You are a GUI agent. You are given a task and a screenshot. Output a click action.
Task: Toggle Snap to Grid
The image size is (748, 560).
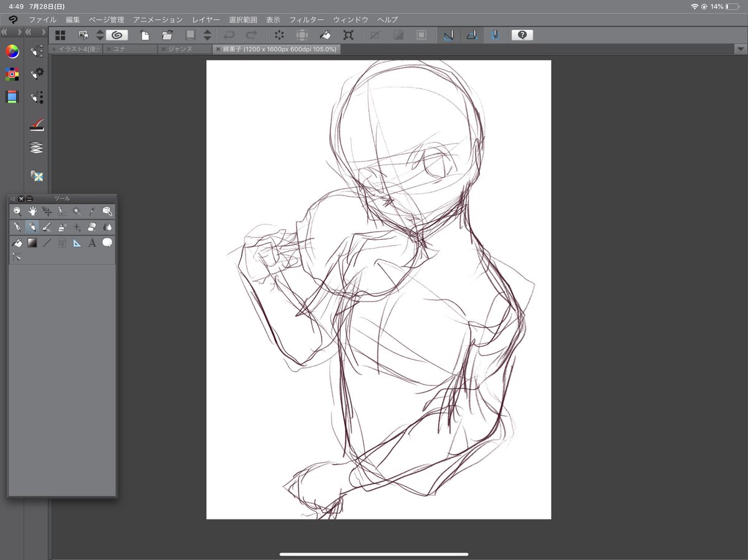pyautogui.click(x=495, y=35)
